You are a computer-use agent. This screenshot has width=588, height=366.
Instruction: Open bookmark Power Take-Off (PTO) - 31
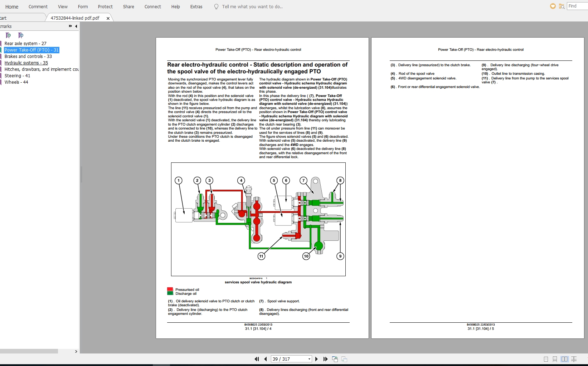point(31,50)
